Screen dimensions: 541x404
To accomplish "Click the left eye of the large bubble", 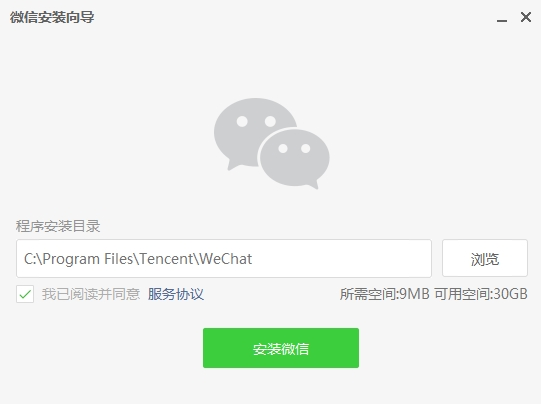I will 242,121.
